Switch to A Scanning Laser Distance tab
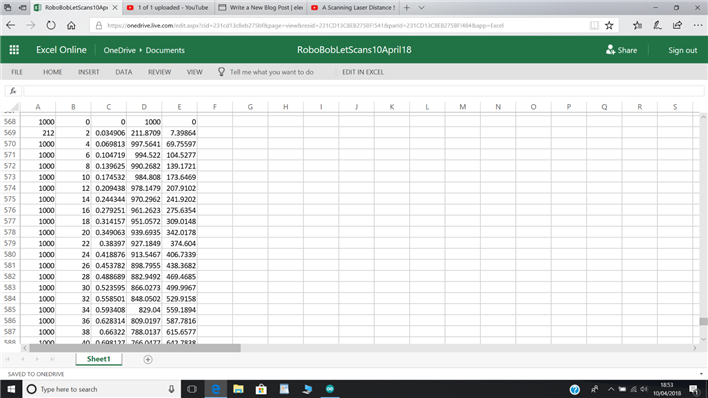This screenshot has height=398, width=708. tap(353, 8)
